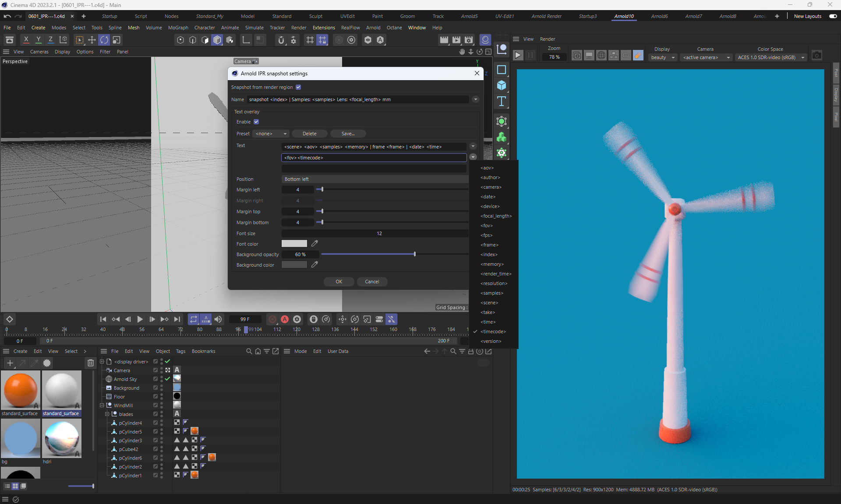Click the Autokeying 'A' record icon
841x504 pixels.
pos(285,319)
